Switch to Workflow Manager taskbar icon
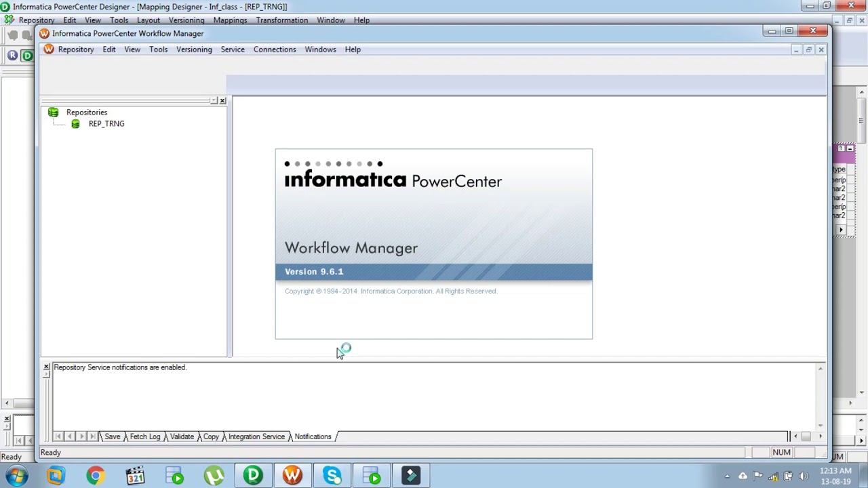The height and width of the screenshot is (488, 868). (292, 476)
